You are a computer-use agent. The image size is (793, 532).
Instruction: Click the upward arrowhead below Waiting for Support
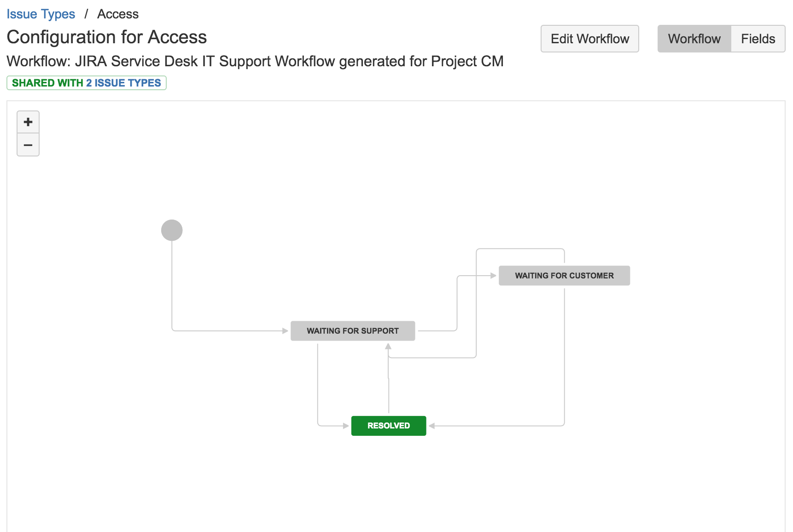(388, 346)
